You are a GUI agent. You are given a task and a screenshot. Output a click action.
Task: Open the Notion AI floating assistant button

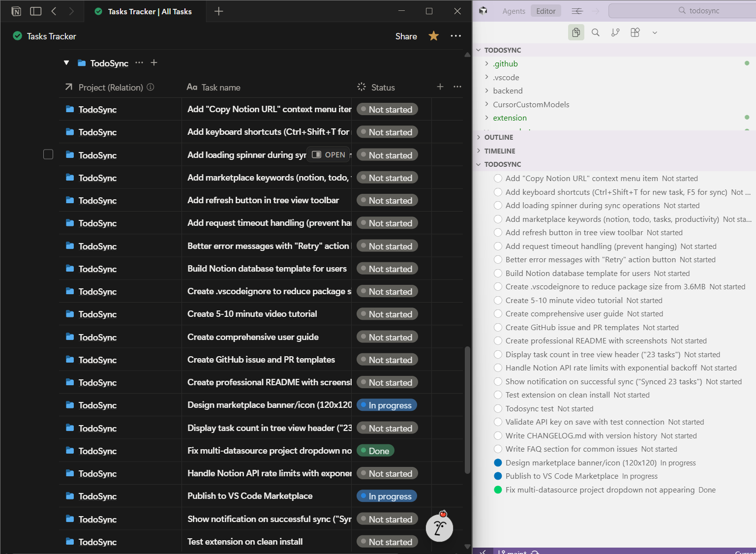pyautogui.click(x=439, y=527)
